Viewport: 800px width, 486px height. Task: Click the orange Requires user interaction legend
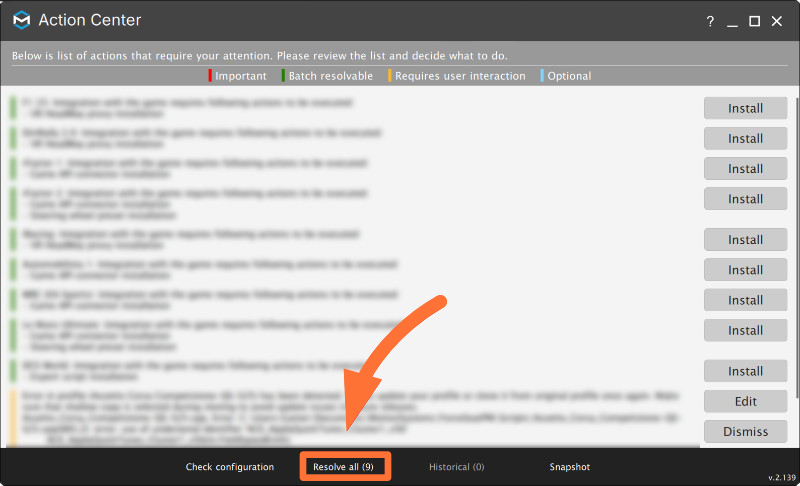click(457, 75)
